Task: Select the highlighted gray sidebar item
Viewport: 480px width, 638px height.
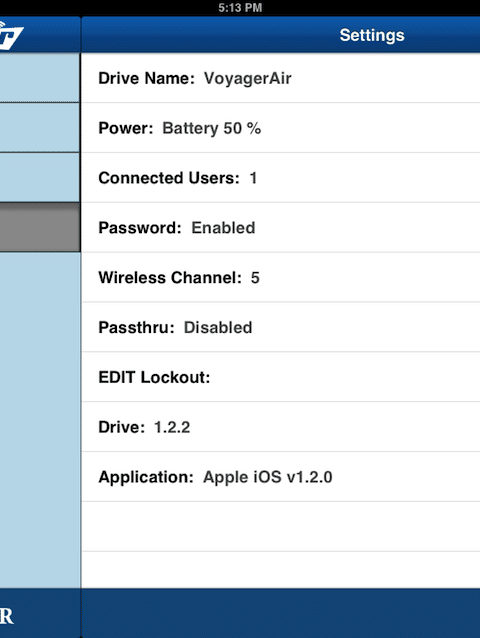Action: [40, 227]
